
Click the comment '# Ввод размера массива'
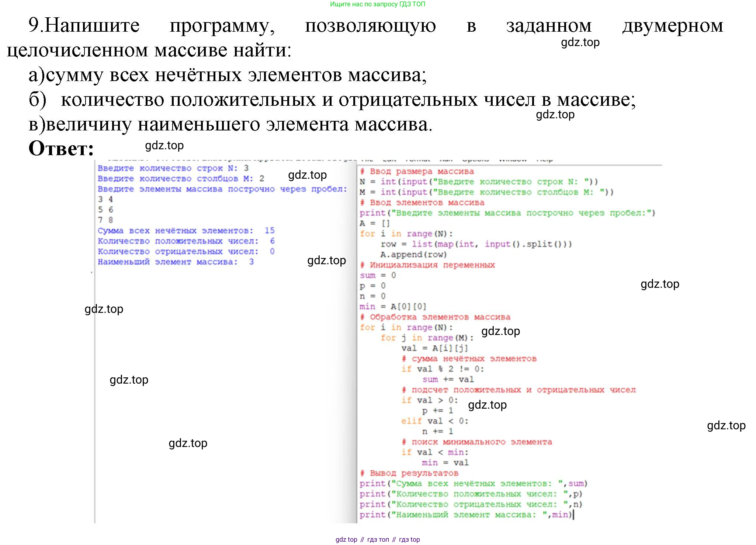[417, 171]
